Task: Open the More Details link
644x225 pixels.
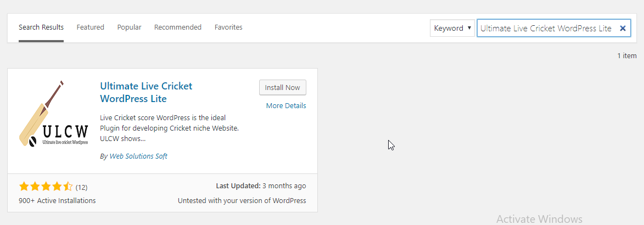Action: 286,105
